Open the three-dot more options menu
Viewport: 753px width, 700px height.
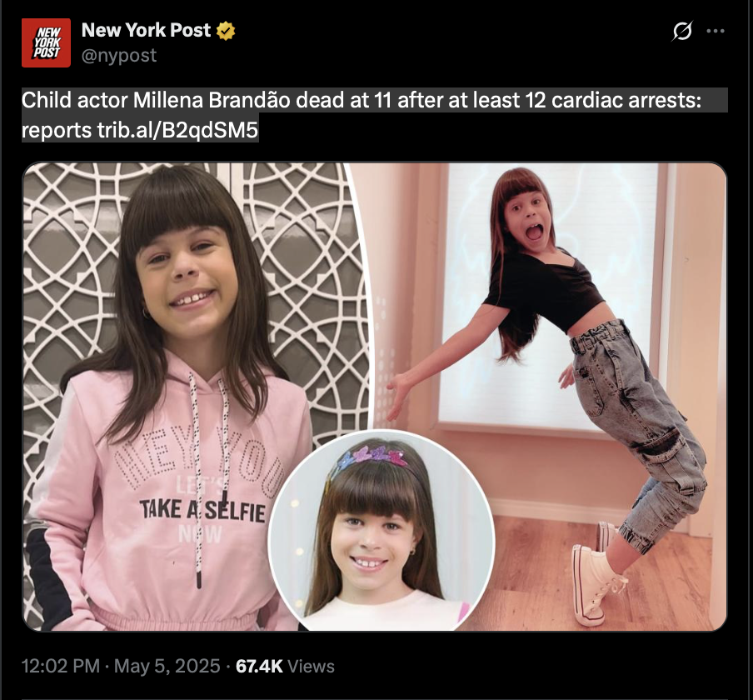point(716,31)
